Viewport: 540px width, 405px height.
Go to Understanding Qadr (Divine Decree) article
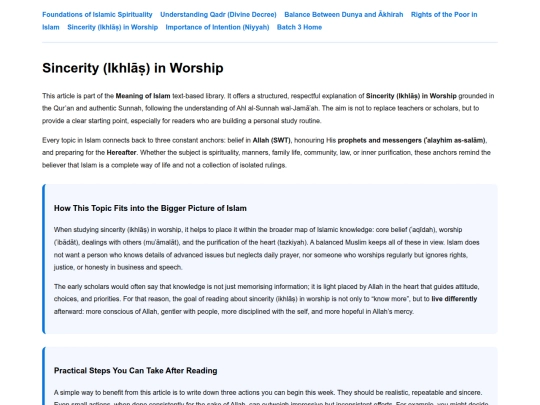(x=218, y=14)
